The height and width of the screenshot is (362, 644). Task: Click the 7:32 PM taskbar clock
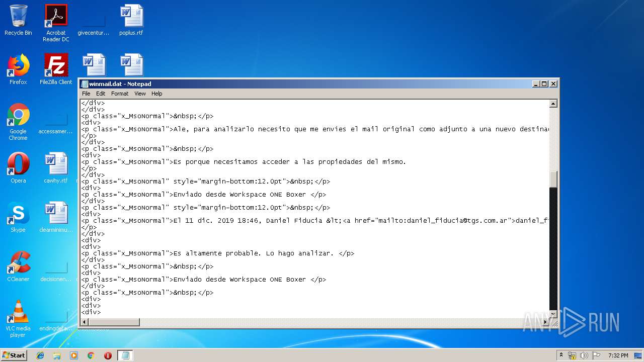click(x=618, y=355)
